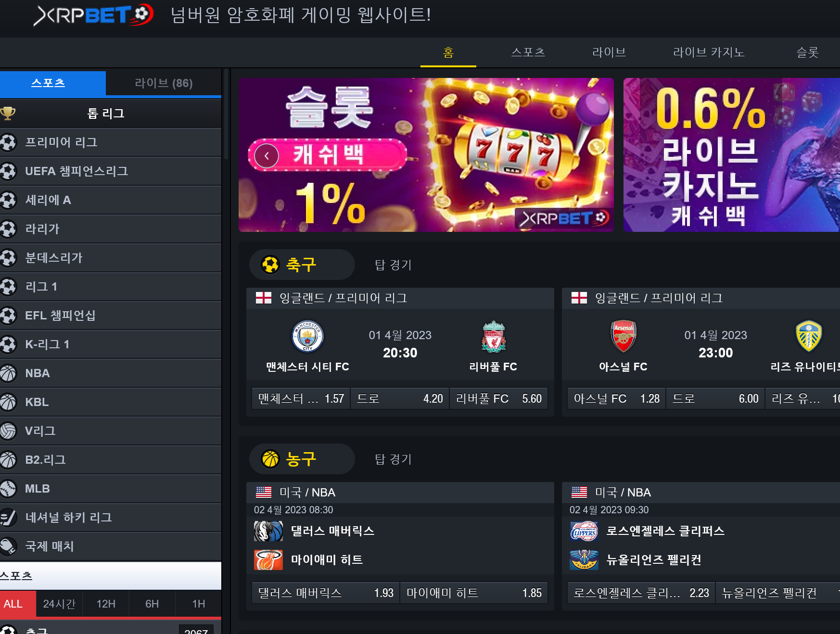Select the 6H time filter
Viewport: 840px width, 634px height.
152,604
